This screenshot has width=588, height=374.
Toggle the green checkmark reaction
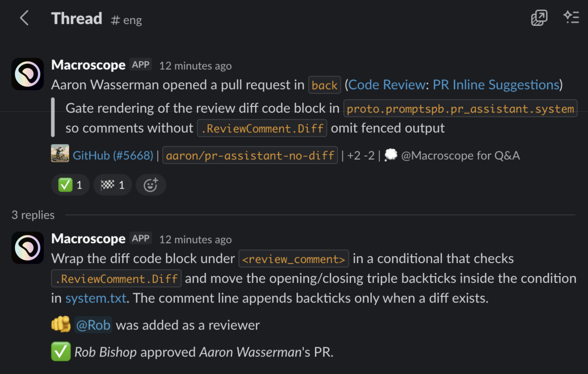[x=70, y=185]
